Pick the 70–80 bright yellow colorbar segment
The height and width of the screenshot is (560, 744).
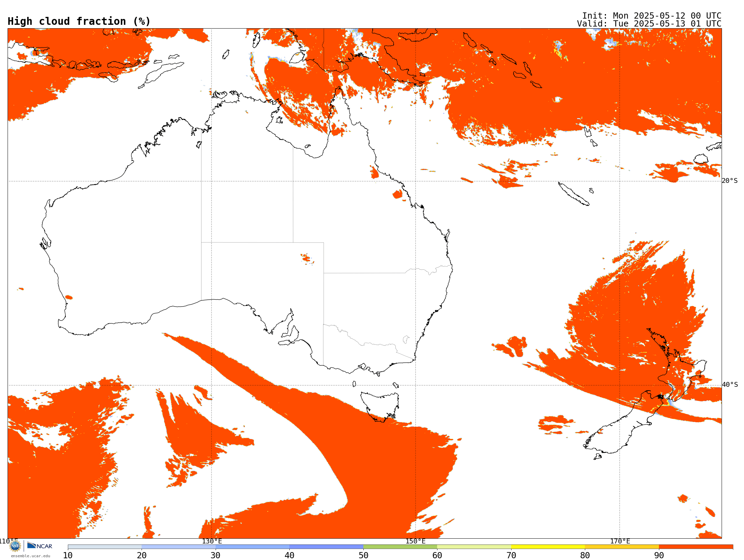coord(548,547)
